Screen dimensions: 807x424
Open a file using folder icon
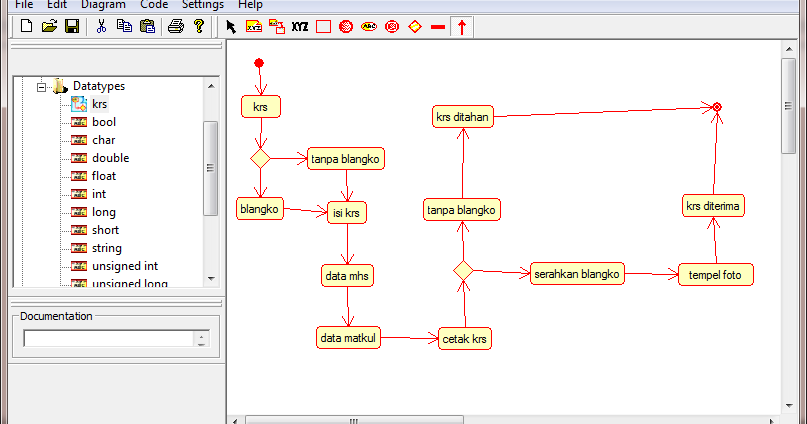[x=49, y=26]
